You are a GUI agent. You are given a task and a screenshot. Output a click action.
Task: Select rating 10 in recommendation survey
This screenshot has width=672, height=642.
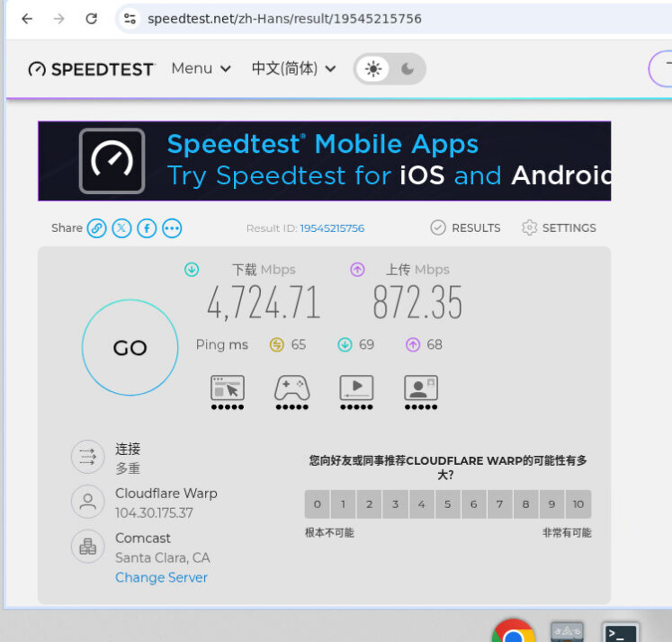(578, 504)
